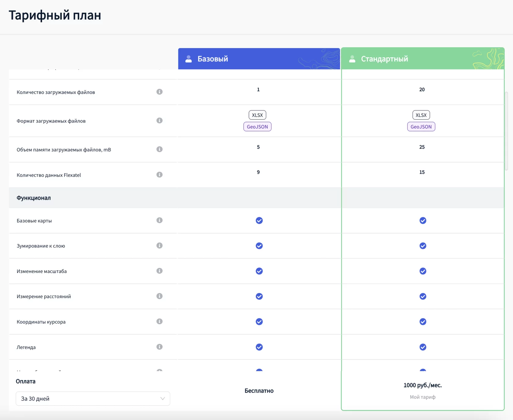Select the Базовый plan header
This screenshot has width=513, height=420.
259,59
